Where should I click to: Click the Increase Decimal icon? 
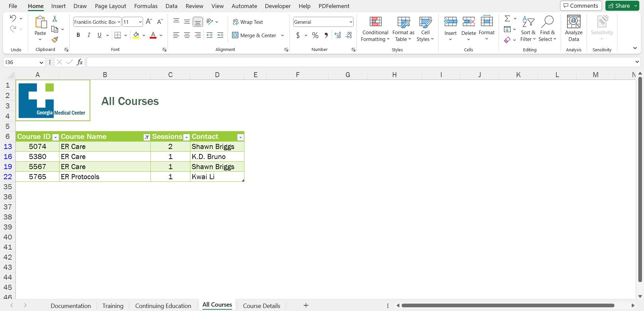tap(337, 35)
